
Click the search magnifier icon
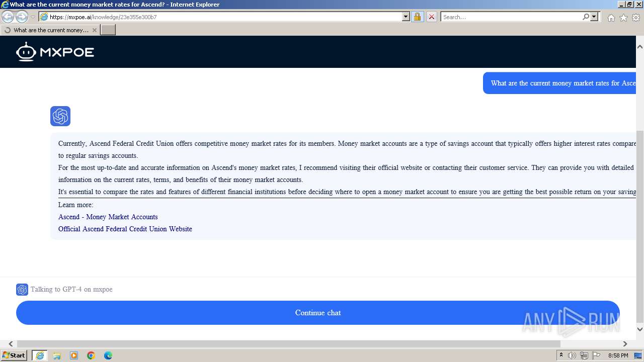[x=586, y=17]
